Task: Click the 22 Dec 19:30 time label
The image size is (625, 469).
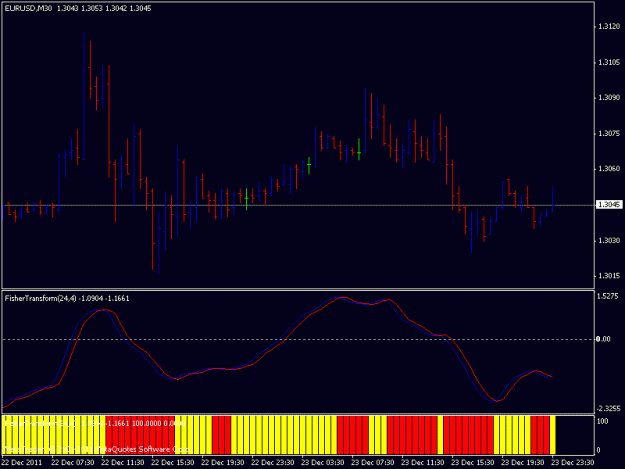Action: (x=222, y=462)
